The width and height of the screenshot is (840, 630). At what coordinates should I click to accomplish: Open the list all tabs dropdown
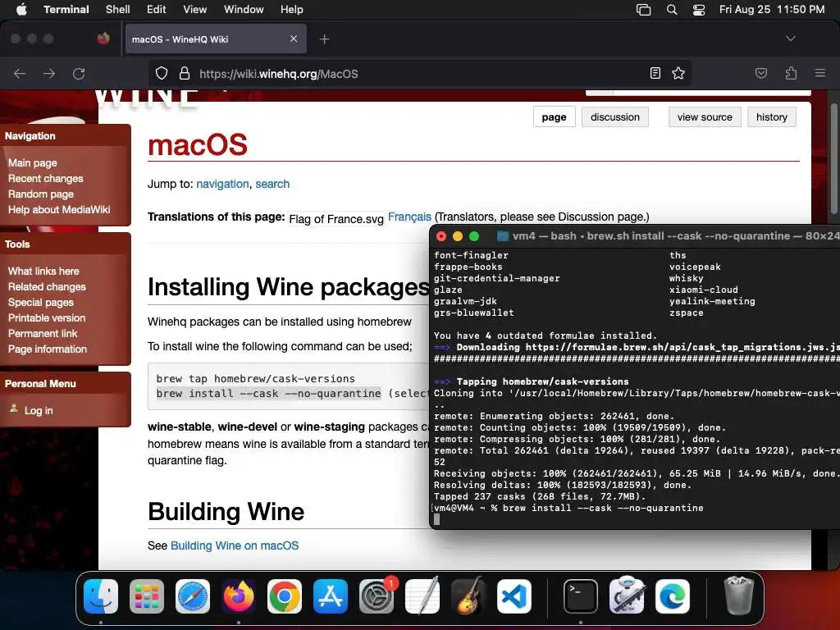pos(791,39)
